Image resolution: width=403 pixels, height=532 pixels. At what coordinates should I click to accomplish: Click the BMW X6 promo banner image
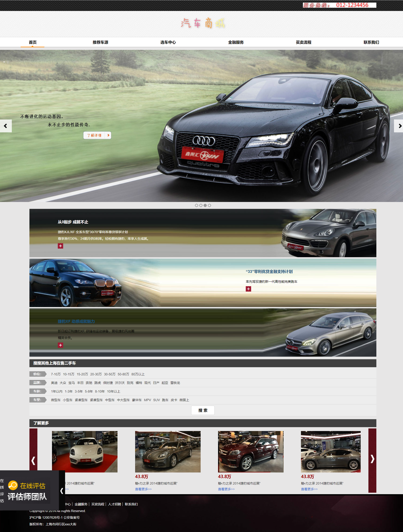(203, 283)
